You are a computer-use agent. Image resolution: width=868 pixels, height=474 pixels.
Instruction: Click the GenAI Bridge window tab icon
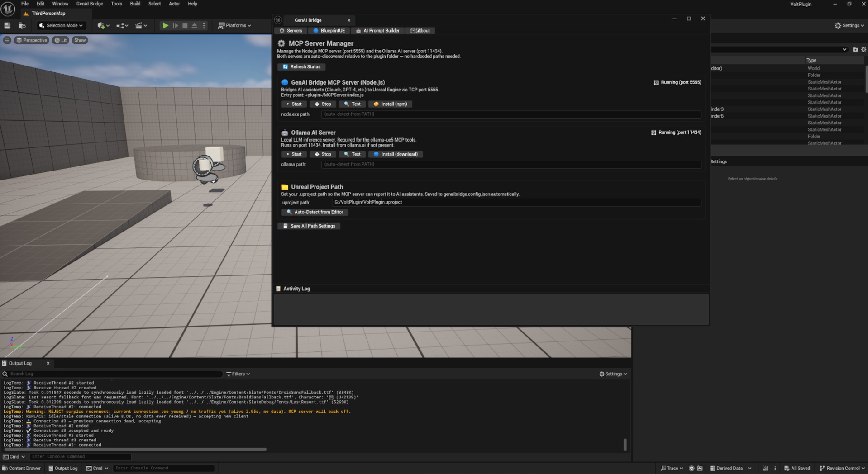pyautogui.click(x=278, y=20)
